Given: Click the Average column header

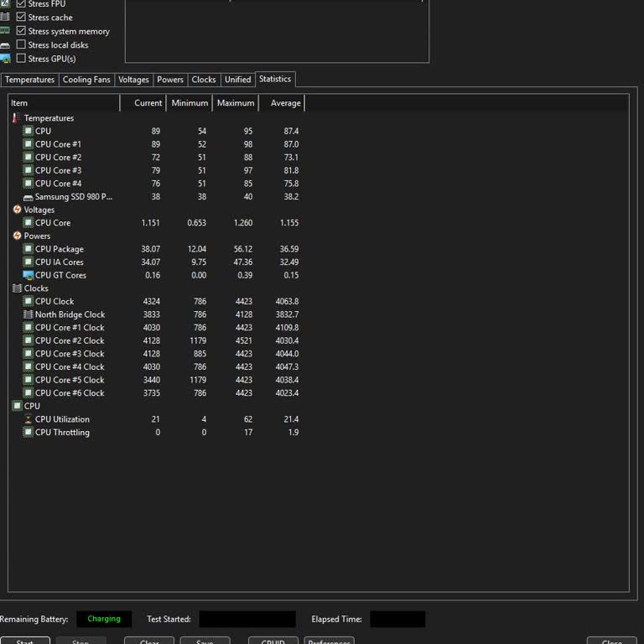Looking at the screenshot, I should 285,103.
